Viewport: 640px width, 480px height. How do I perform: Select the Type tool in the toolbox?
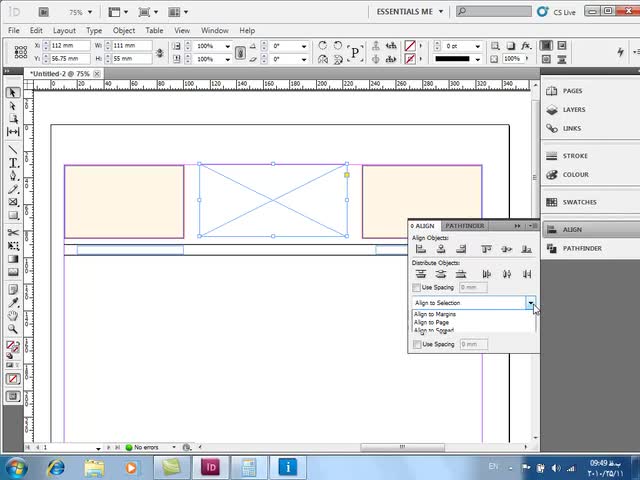coord(13,162)
